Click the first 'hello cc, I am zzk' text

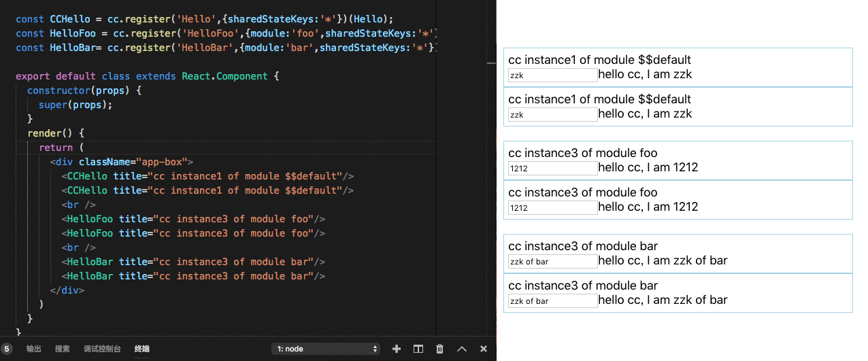(645, 74)
